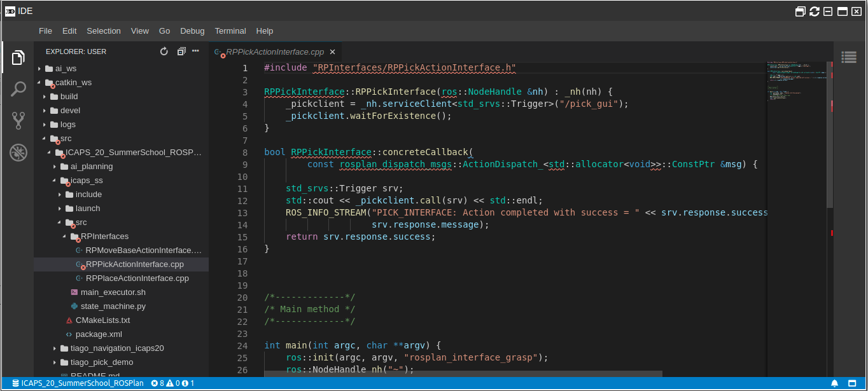The height and width of the screenshot is (391, 868).
Task: Expand the tiago_navigation_icaps20 folder
Action: coord(121,348)
